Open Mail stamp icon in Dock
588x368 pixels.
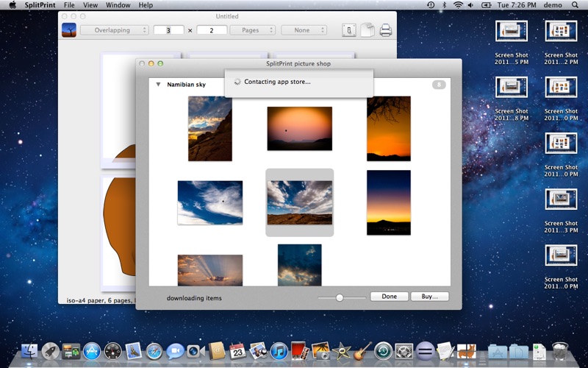[x=134, y=352]
